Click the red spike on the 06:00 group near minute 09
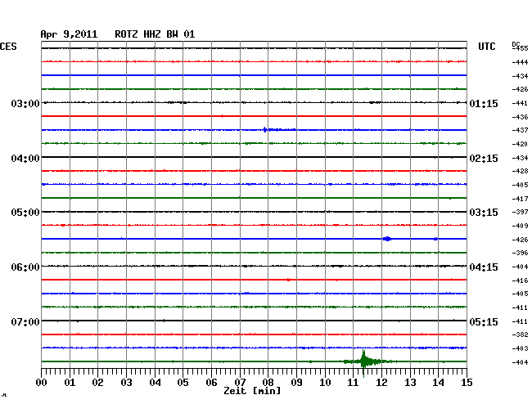Image resolution: width=532 pixels, height=404 pixels. [288, 280]
